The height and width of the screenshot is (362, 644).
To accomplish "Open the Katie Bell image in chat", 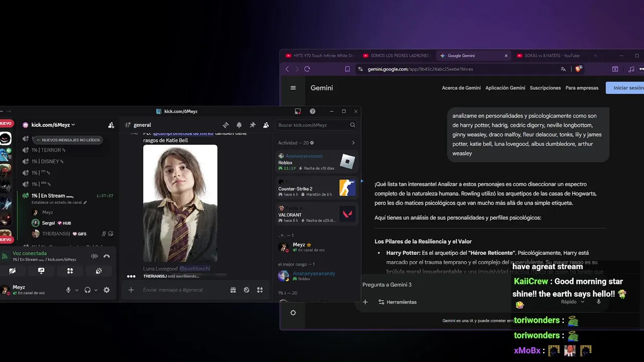I will click(x=180, y=203).
